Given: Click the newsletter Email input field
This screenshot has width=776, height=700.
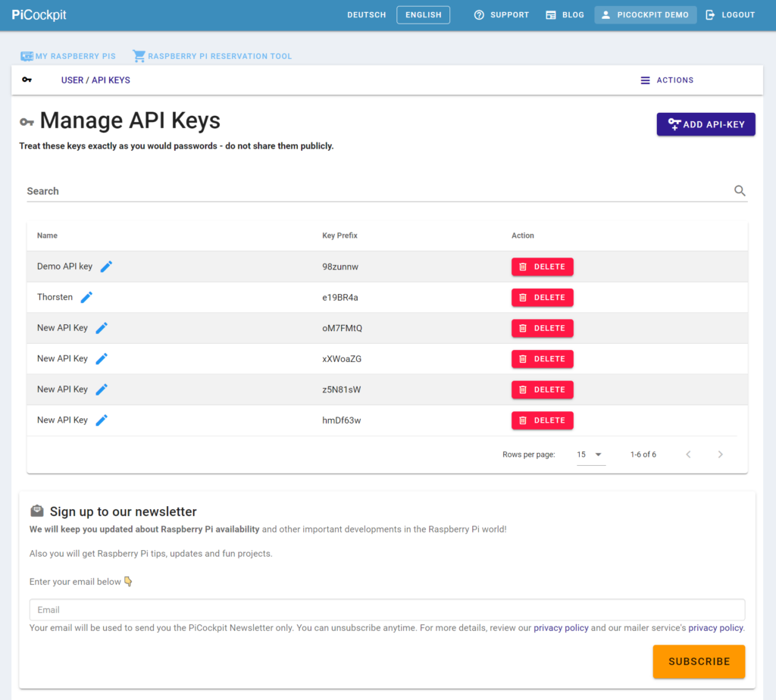Looking at the screenshot, I should [387, 610].
